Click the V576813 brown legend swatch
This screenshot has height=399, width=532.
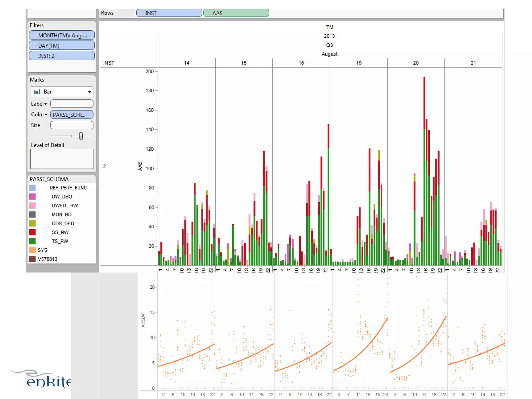coord(32,259)
